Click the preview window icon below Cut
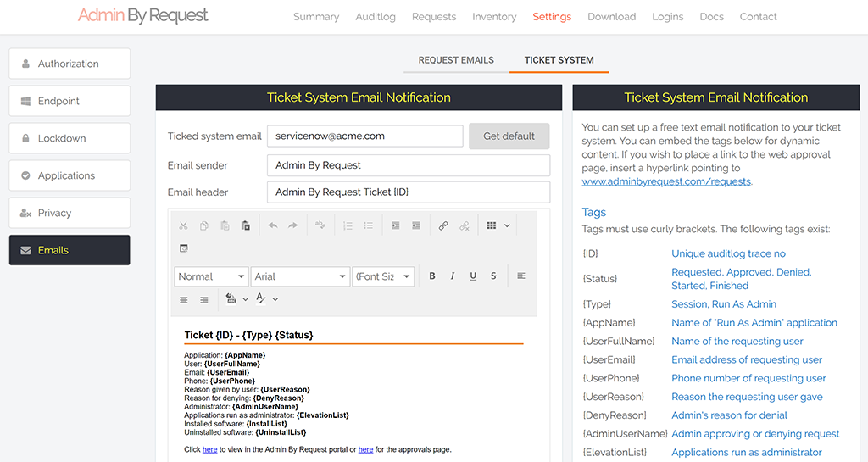 [x=184, y=248]
